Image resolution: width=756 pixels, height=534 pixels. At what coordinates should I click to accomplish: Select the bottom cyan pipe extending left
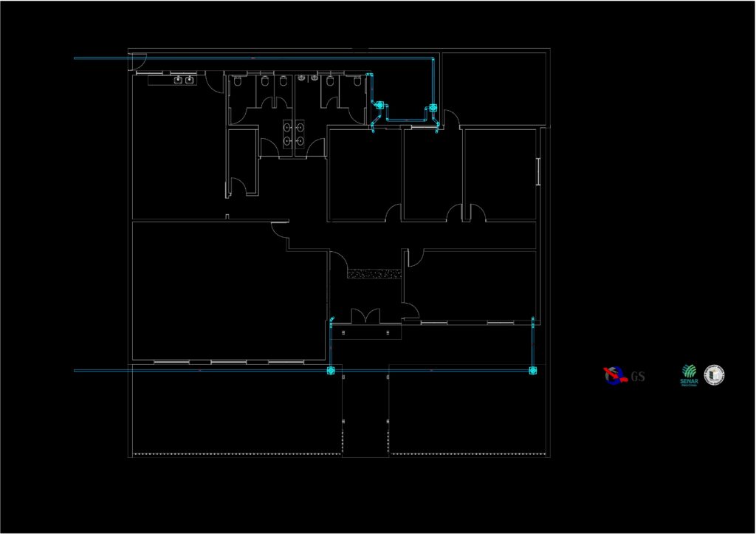pos(103,371)
